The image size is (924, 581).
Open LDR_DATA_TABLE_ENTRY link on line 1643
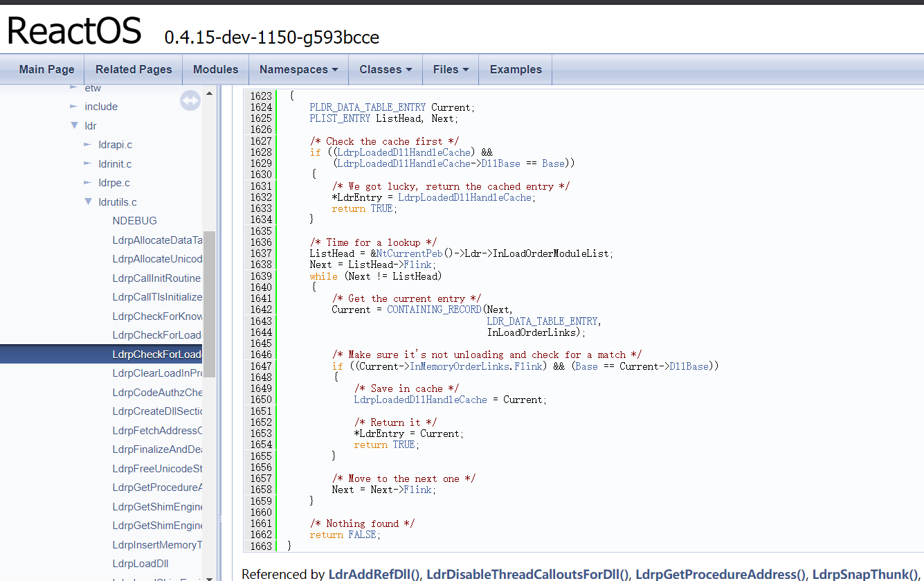542,321
